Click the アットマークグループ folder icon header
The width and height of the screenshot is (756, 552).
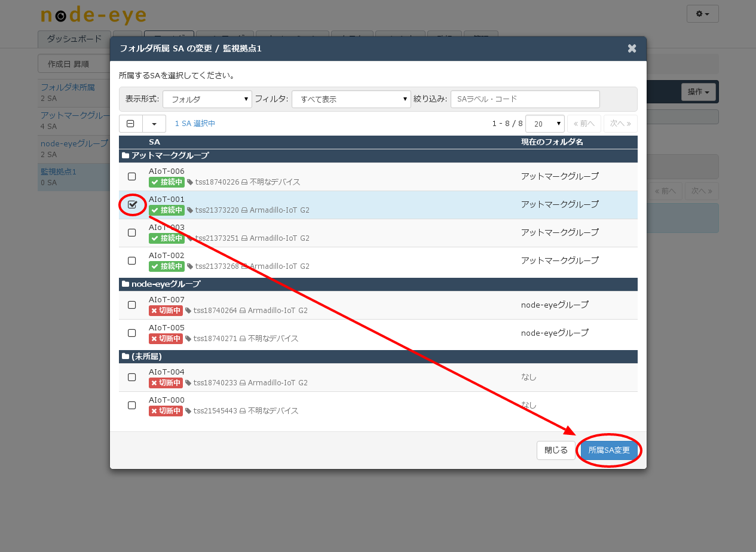126,155
